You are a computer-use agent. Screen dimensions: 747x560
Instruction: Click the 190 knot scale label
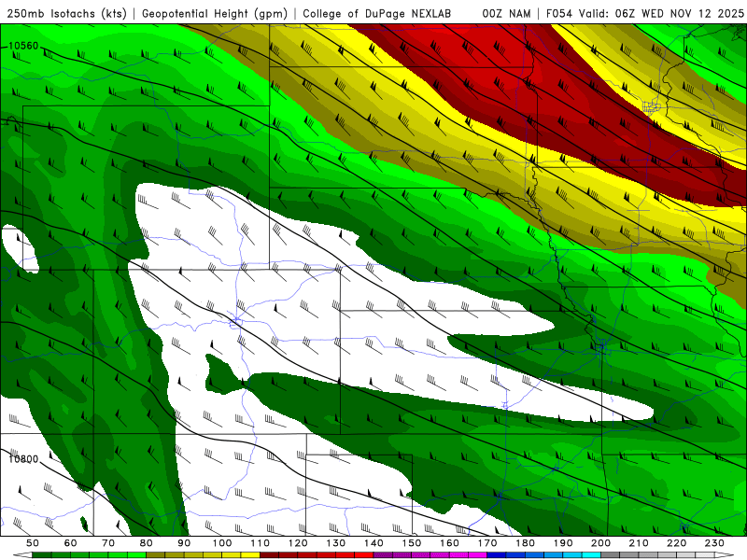[x=563, y=543]
